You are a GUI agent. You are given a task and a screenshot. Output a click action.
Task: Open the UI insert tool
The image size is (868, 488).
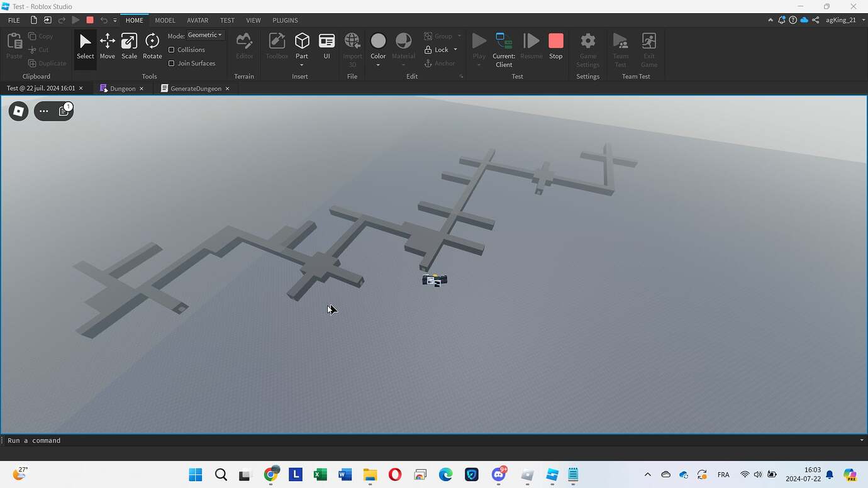click(x=326, y=44)
